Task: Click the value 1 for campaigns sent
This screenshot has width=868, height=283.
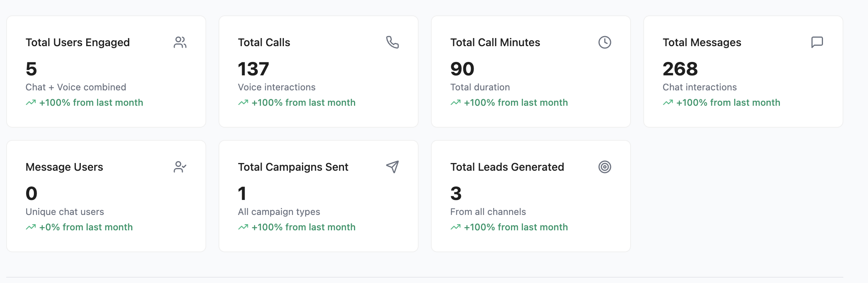Action: point(242,193)
